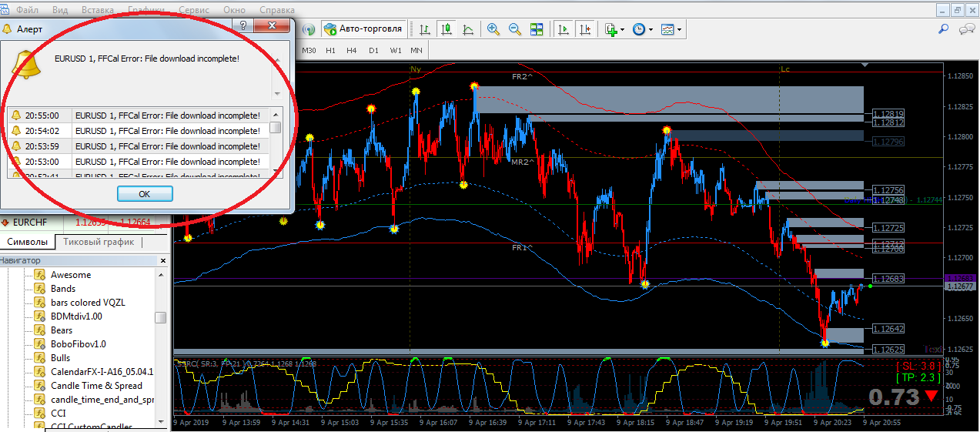Open the Справка menu

coord(277,11)
